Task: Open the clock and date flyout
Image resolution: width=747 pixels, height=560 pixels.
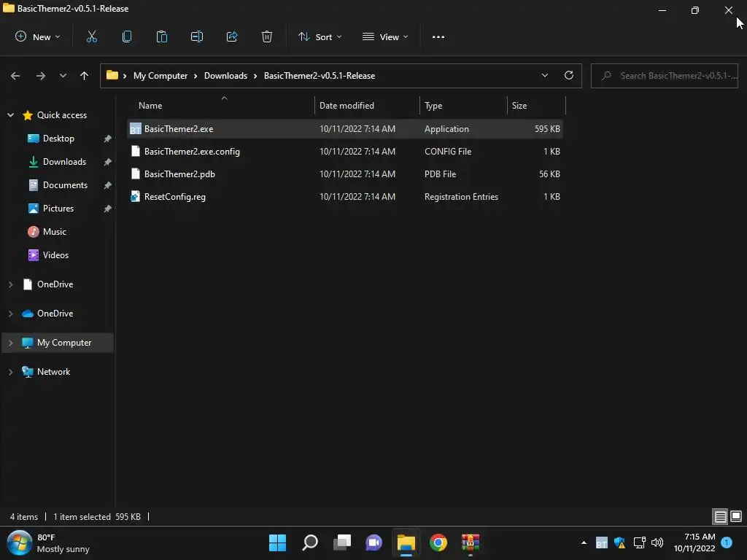Action: coord(694,542)
